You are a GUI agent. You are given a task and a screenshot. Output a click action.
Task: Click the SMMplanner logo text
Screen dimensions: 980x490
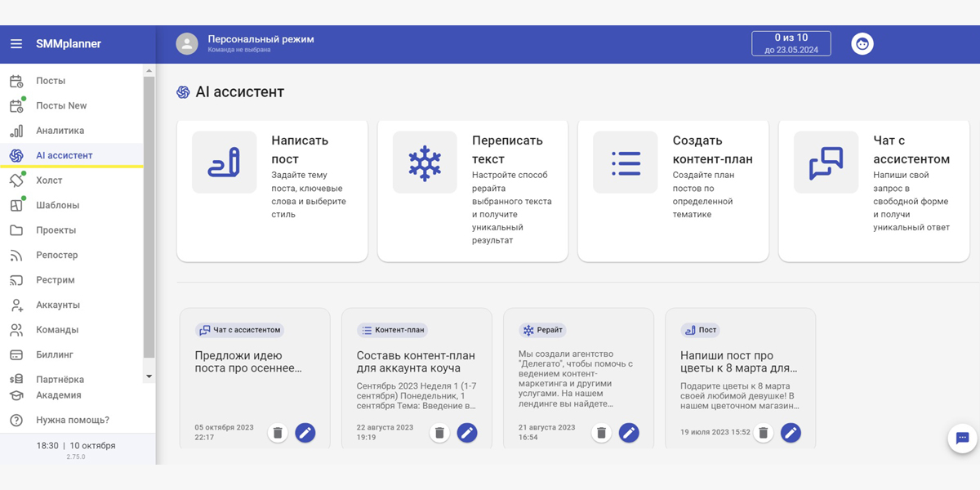69,44
